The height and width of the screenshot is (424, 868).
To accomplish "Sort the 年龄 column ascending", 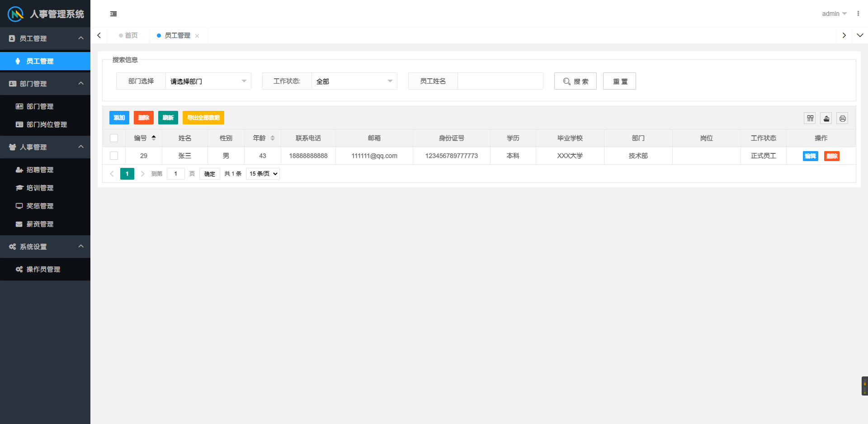I will coord(273,136).
